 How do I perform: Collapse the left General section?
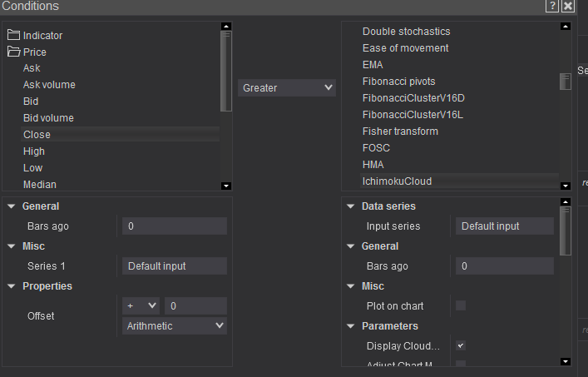11,206
